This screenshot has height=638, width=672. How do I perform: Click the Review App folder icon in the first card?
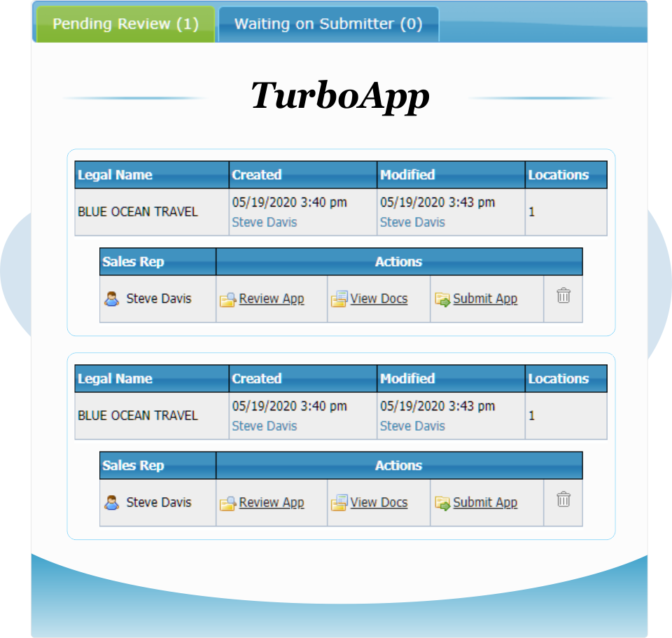point(227,299)
